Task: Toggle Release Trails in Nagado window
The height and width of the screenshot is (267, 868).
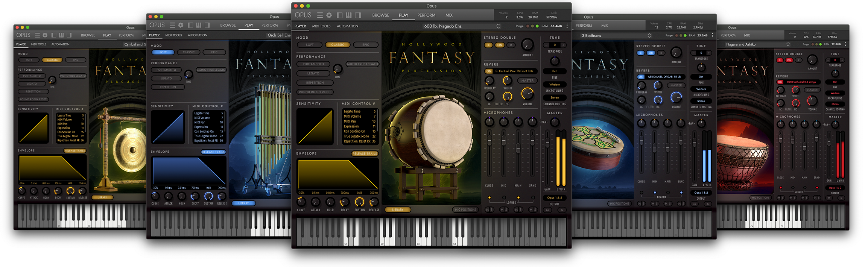Action: (365, 153)
